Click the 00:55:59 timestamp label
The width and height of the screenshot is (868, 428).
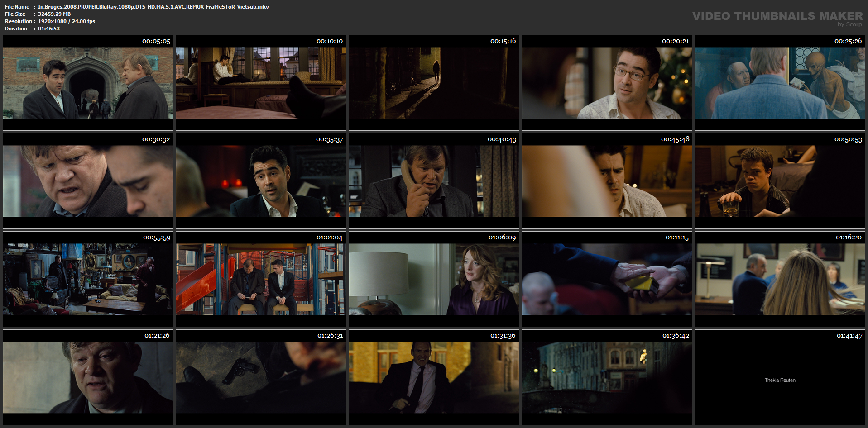[x=157, y=238]
